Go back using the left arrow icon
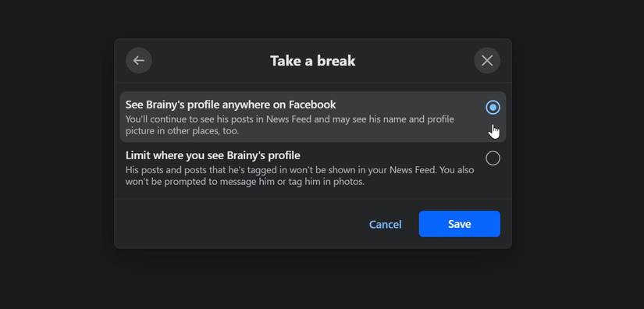Viewport: 644px width, 309px height. pos(139,61)
